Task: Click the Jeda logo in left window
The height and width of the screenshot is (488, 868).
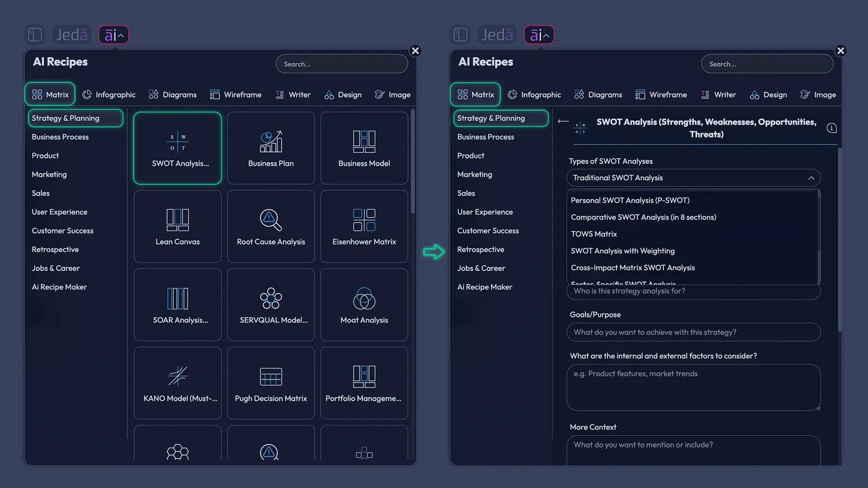Action: tap(71, 35)
